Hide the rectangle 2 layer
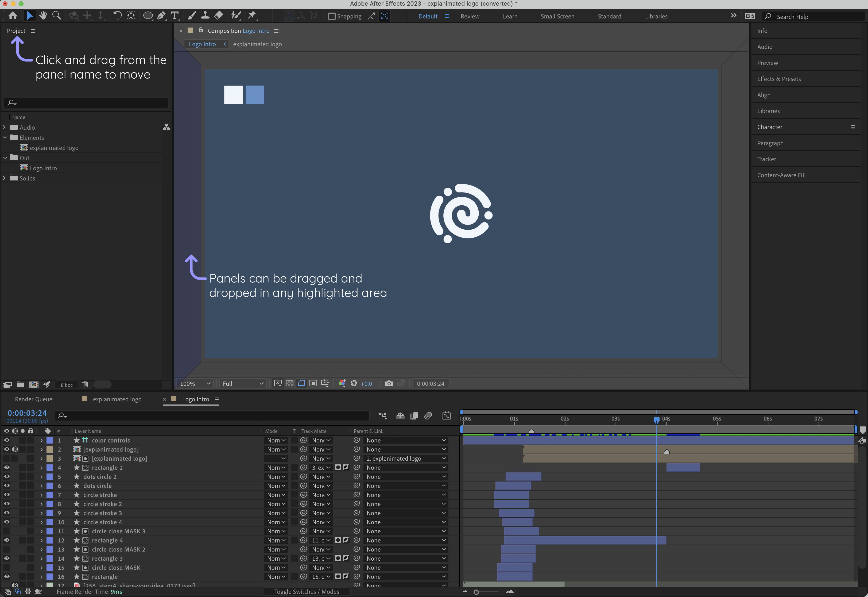 click(x=6, y=467)
